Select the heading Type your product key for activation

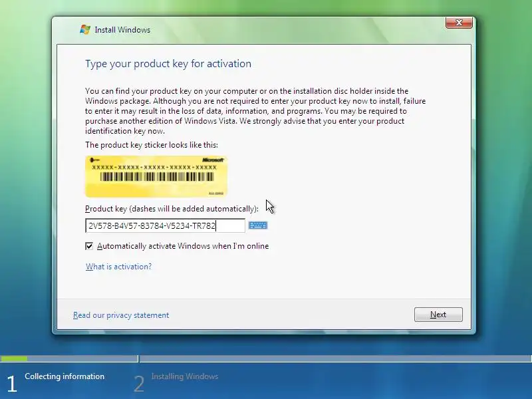tap(168, 64)
